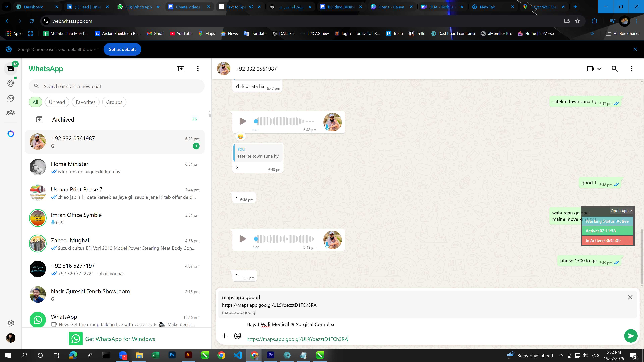
Task: Play the 0:03 voice message
Action: [243, 121]
